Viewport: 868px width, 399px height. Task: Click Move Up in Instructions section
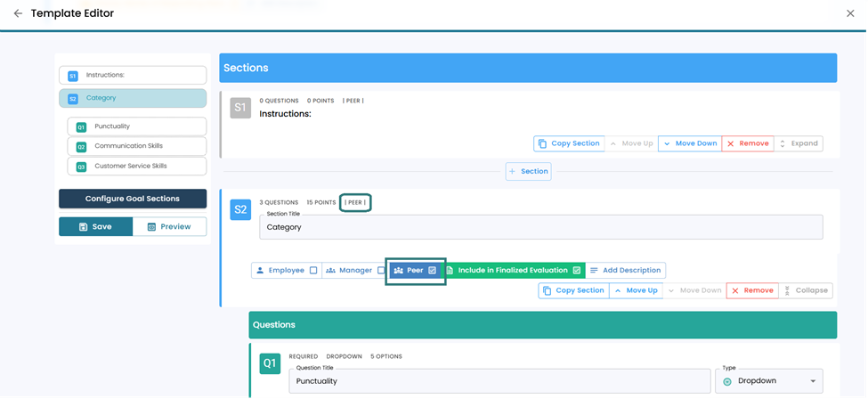tap(631, 143)
